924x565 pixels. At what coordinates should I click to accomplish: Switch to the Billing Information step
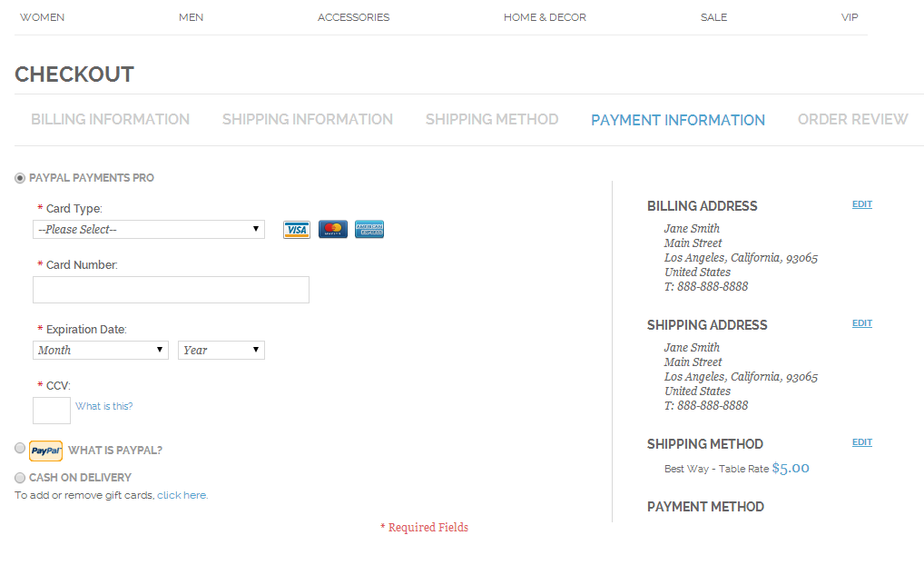(x=110, y=119)
